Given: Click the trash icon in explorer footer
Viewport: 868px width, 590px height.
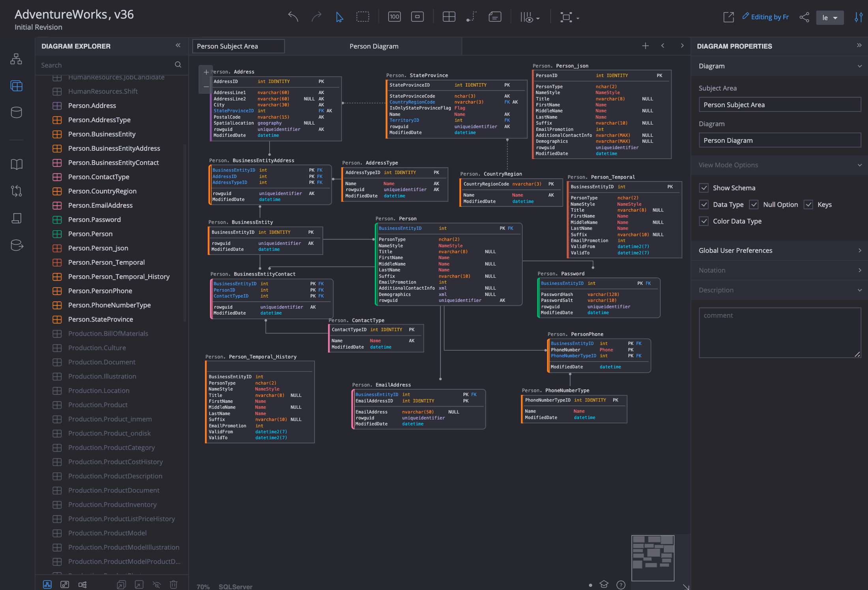Looking at the screenshot, I should click(x=174, y=584).
